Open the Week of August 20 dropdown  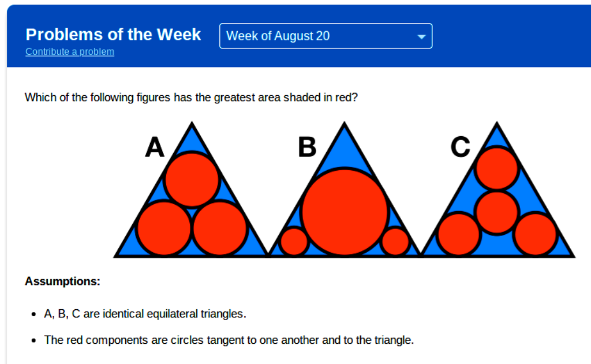tap(325, 36)
